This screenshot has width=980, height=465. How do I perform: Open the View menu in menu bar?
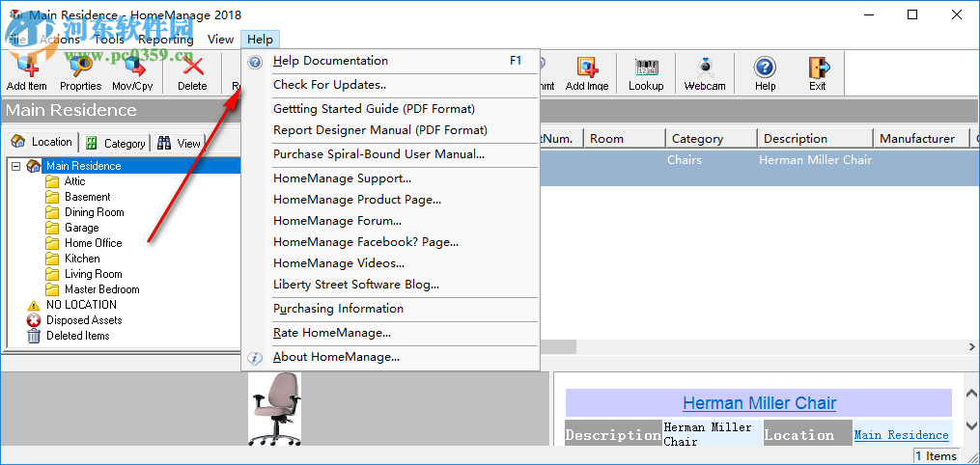click(x=220, y=40)
